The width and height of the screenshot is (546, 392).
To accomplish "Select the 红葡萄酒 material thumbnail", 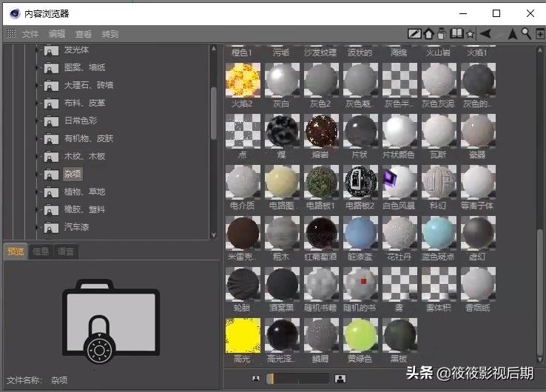I will [x=321, y=233].
